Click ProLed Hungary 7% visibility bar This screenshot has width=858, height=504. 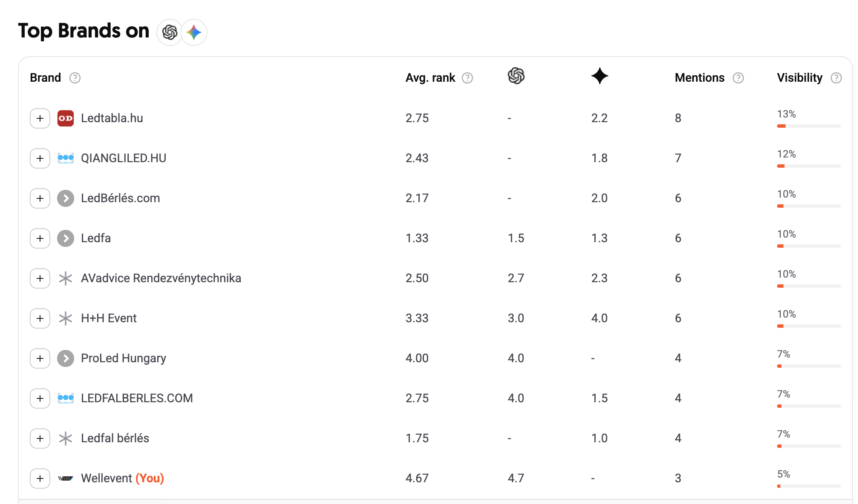point(809,366)
